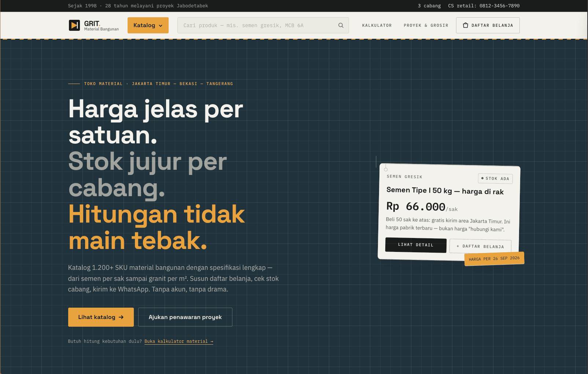Viewport: 588px width, 374px height.
Task: Click the Lihat katalog button
Action: (x=101, y=317)
